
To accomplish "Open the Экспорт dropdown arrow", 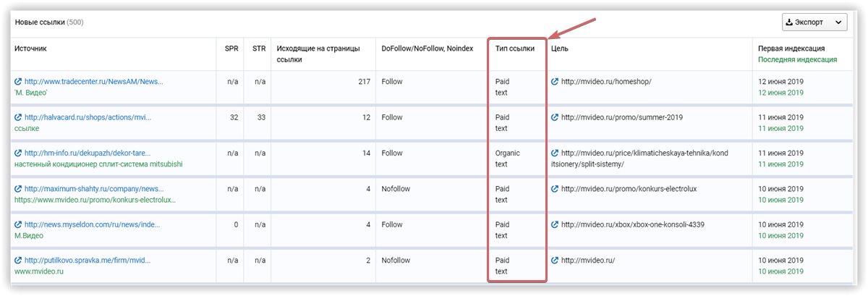I will (838, 22).
